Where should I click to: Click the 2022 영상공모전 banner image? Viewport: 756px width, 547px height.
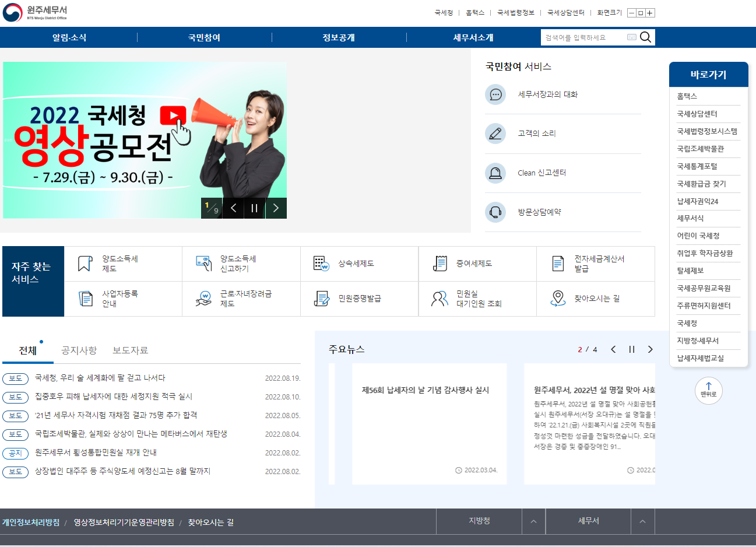tap(145, 140)
